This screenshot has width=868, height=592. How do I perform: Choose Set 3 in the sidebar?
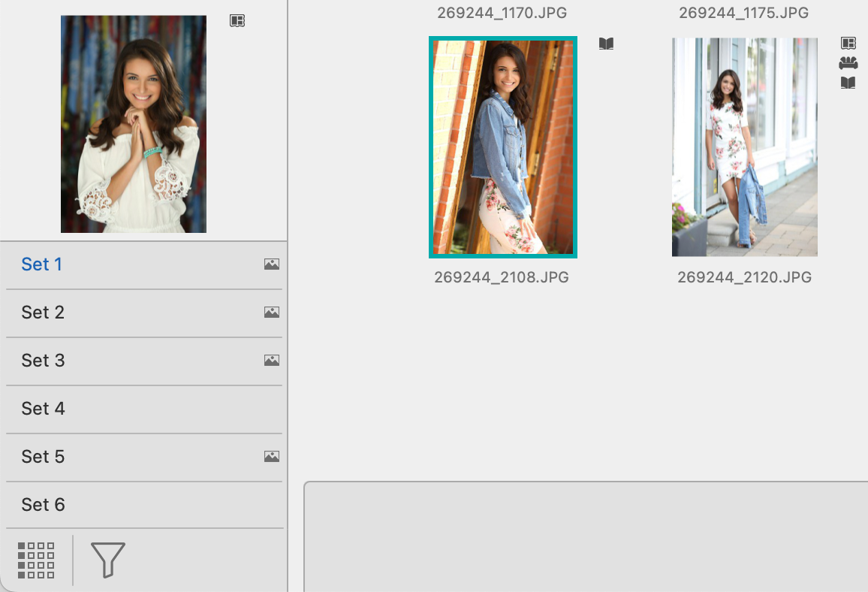click(x=43, y=361)
